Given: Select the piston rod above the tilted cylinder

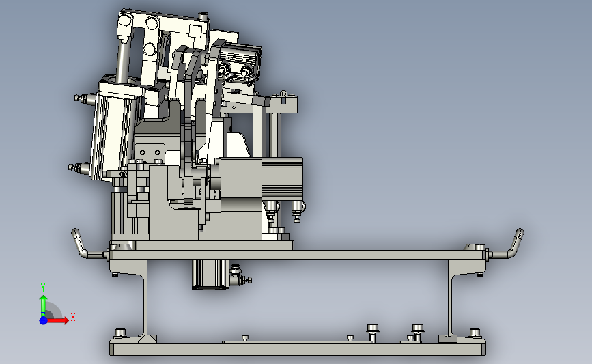Looking at the screenshot, I should pos(124,60).
